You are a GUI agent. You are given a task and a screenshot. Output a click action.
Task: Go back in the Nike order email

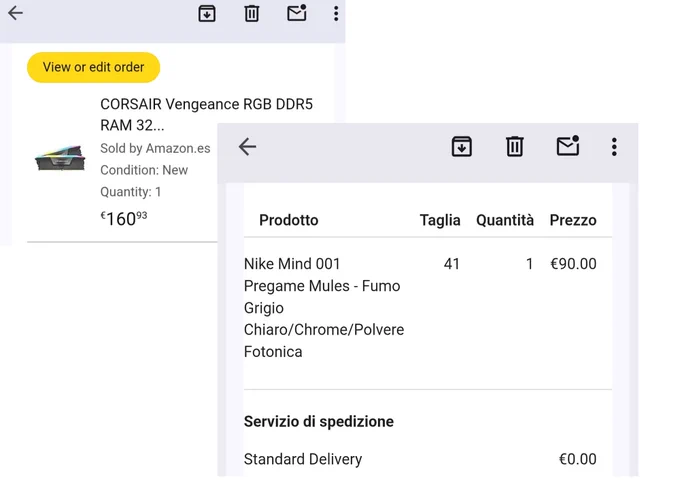[248, 147]
